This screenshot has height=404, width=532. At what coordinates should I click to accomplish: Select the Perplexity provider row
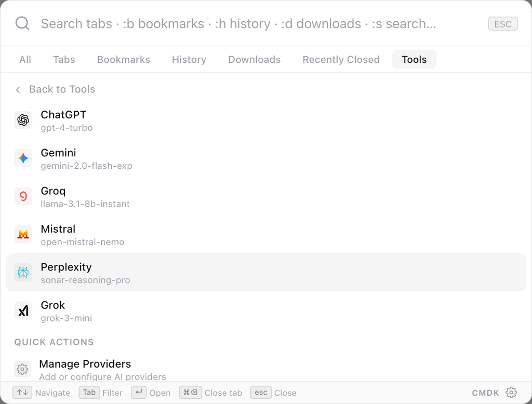(266, 273)
